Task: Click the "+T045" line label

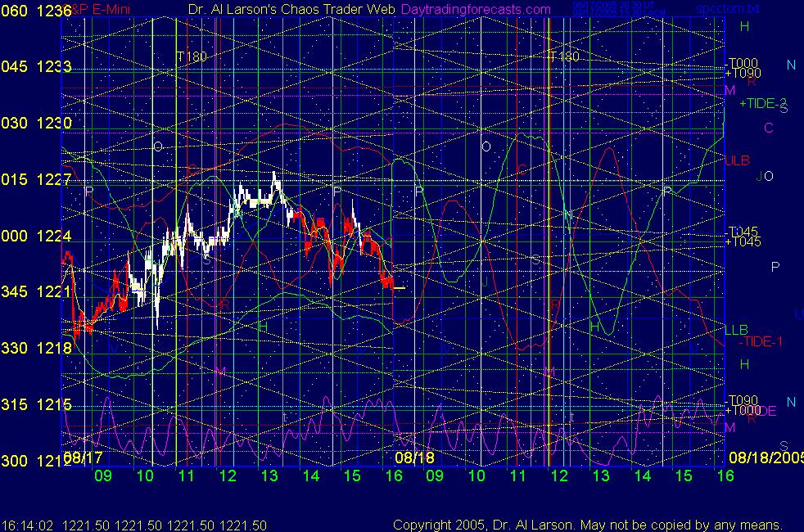Action: tap(743, 242)
